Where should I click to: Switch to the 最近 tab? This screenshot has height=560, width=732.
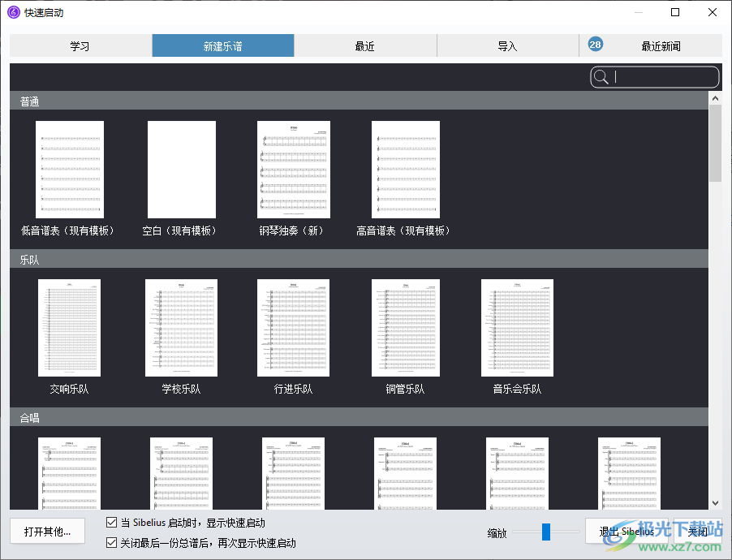(364, 45)
